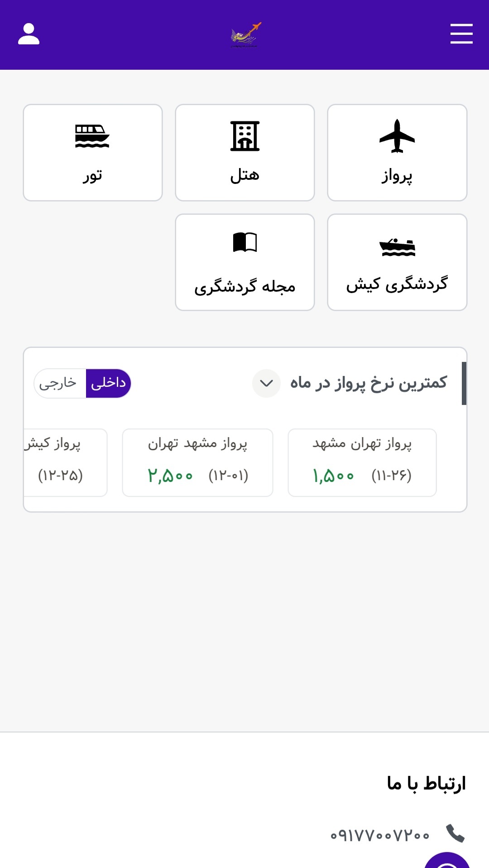Open the user profile icon
489x868 pixels.
point(29,34)
